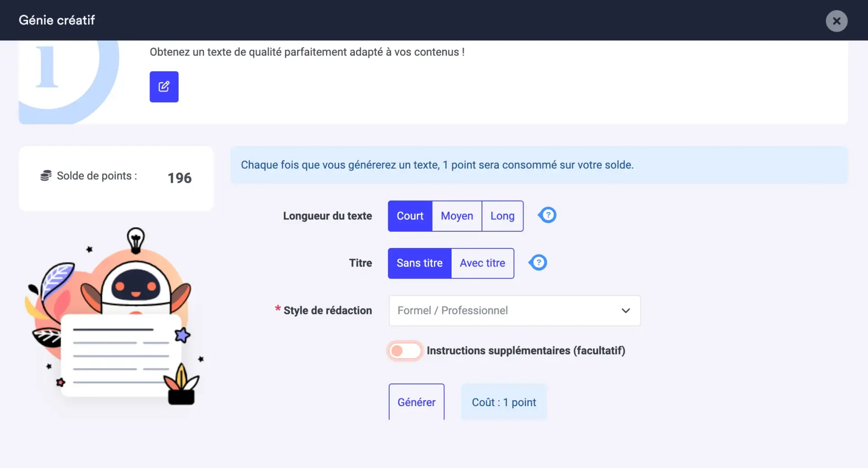Select the Moyen text length option
Screen dimensions: 868x468
click(457, 216)
